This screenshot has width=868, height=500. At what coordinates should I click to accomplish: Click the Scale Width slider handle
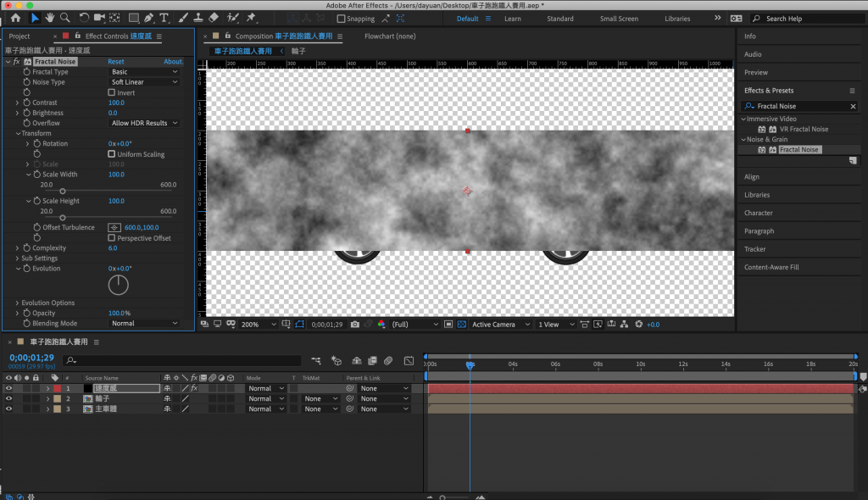[63, 192]
